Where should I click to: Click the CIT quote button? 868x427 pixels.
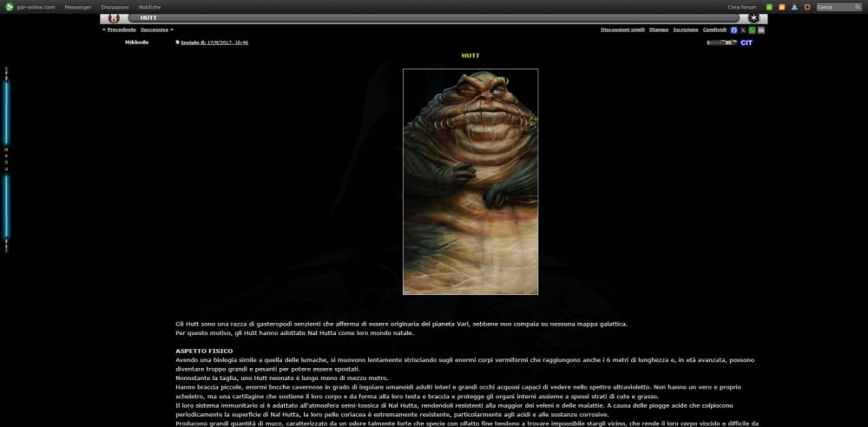tap(746, 43)
